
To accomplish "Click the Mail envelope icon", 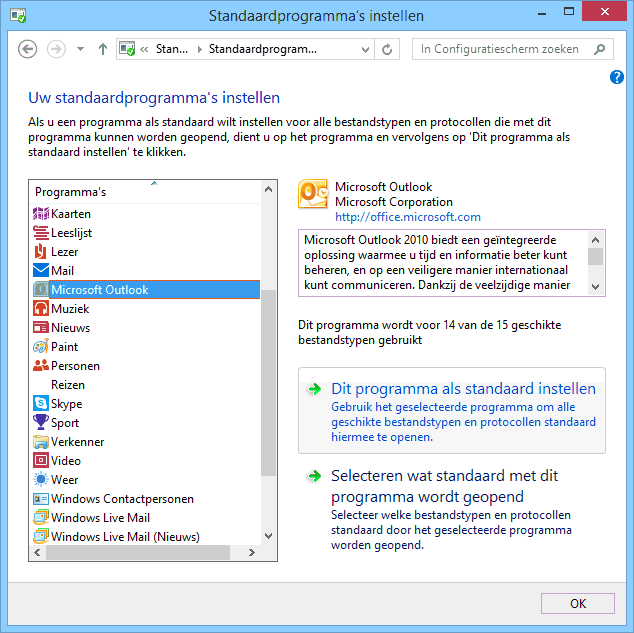I will click(x=40, y=271).
